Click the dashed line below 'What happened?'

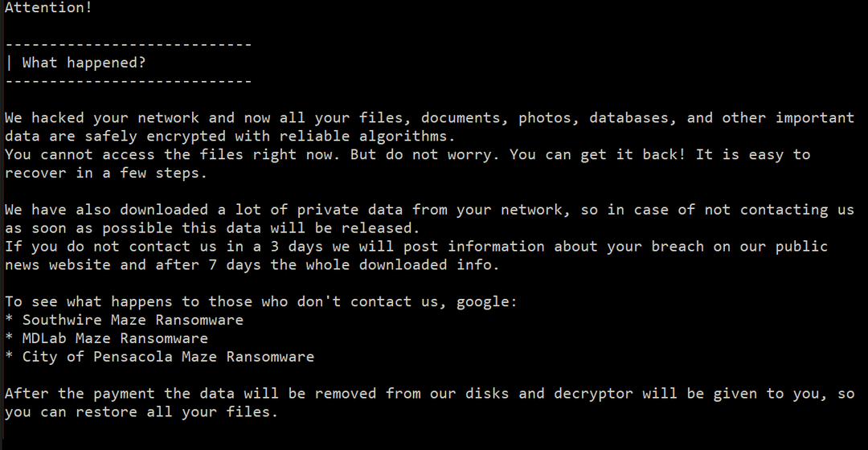pyautogui.click(x=129, y=81)
